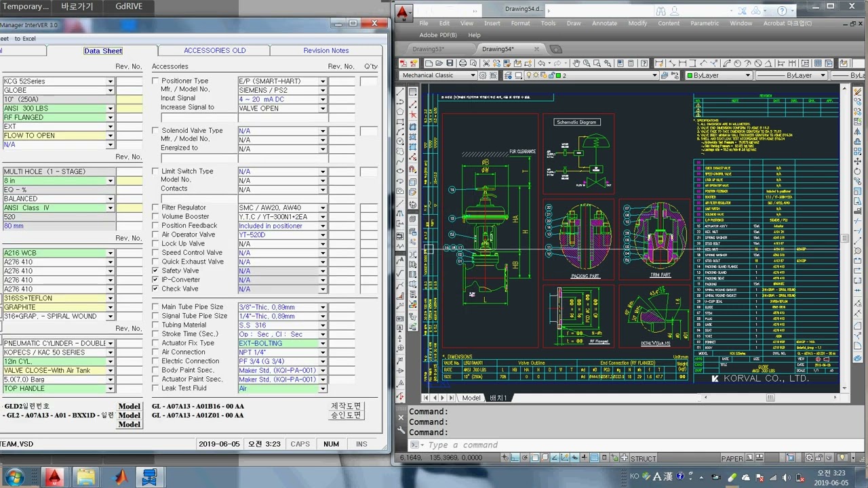
Task: Click the Open file icon in AutoCAD toolbar
Action: (x=439, y=63)
